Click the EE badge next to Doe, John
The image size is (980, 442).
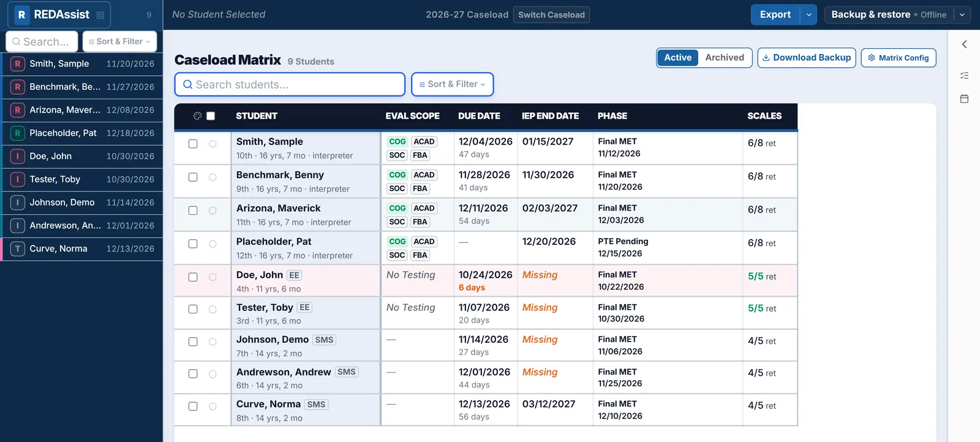pyautogui.click(x=294, y=275)
